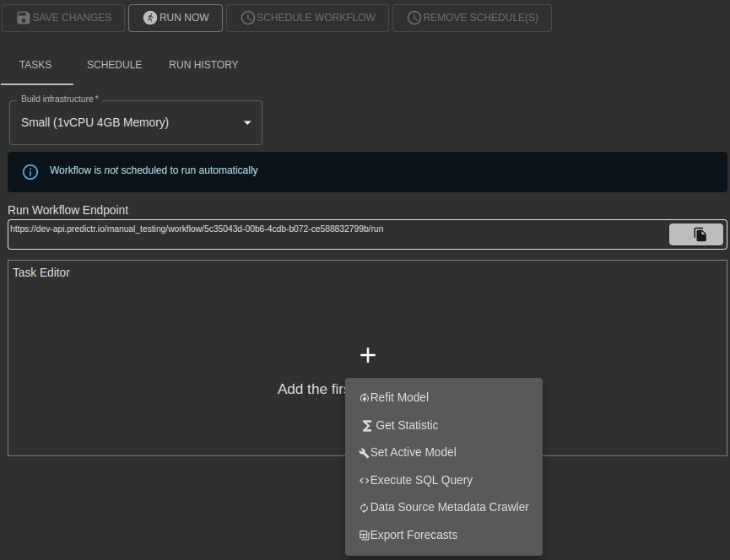Viewport: 730px width, 560px height.
Task: Select Export Forecasts menu entry
Action: (444, 535)
